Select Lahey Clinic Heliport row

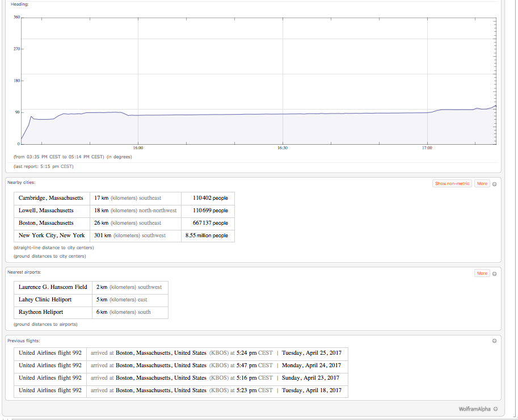point(91,300)
